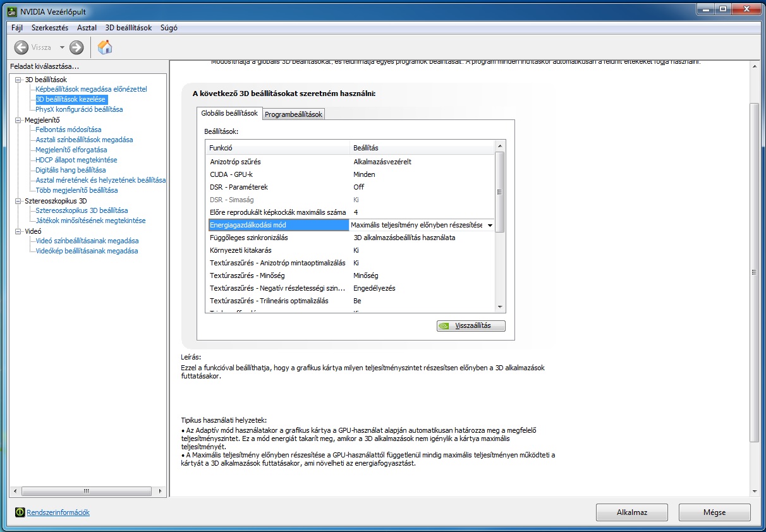Open Képbeállítások megadása előnézettel
Image resolution: width=766 pixels, height=532 pixels.
pos(91,89)
